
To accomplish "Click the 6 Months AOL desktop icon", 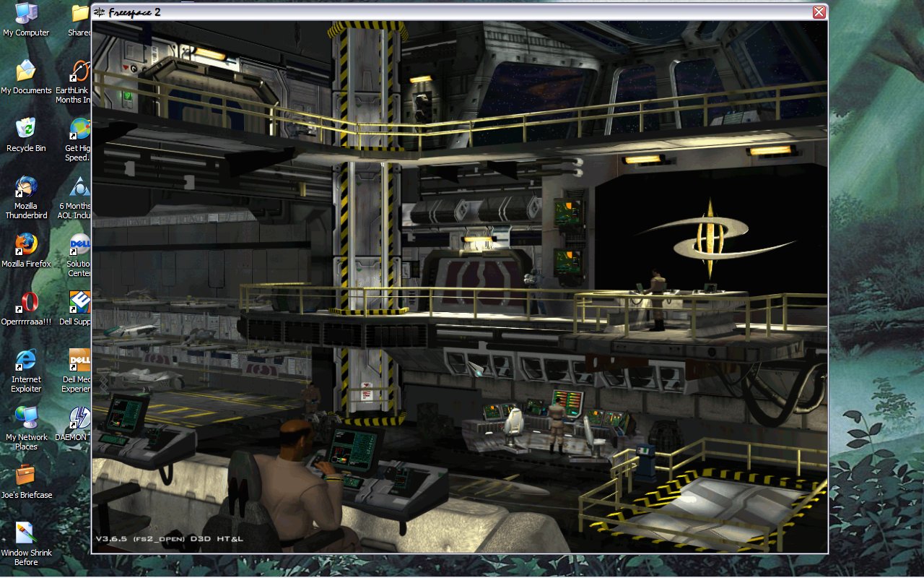I will point(75,197).
